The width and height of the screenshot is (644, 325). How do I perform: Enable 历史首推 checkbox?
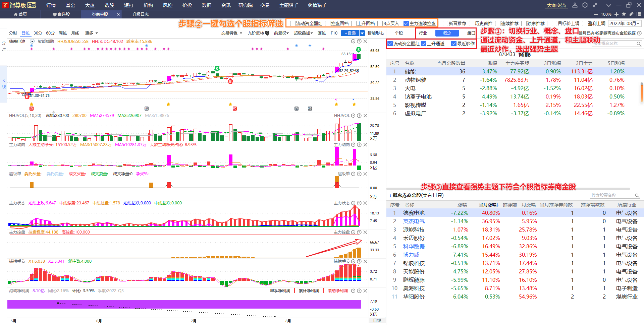tap(472, 23)
